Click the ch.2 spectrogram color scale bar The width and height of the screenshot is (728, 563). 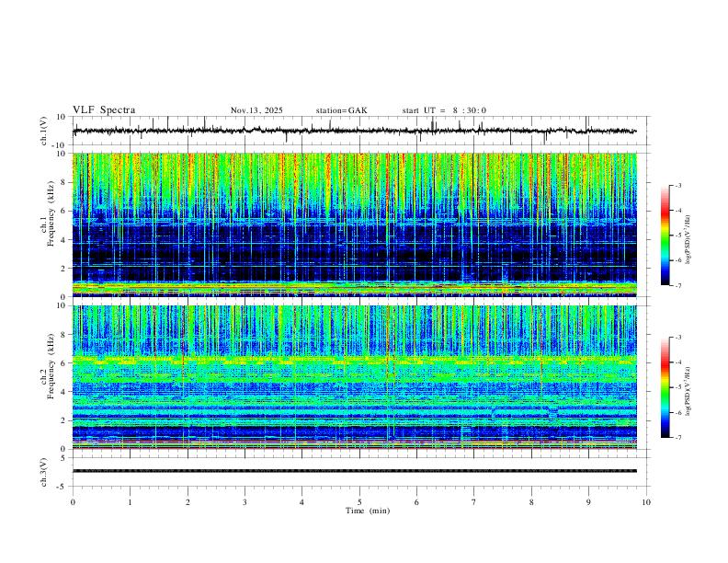click(665, 387)
